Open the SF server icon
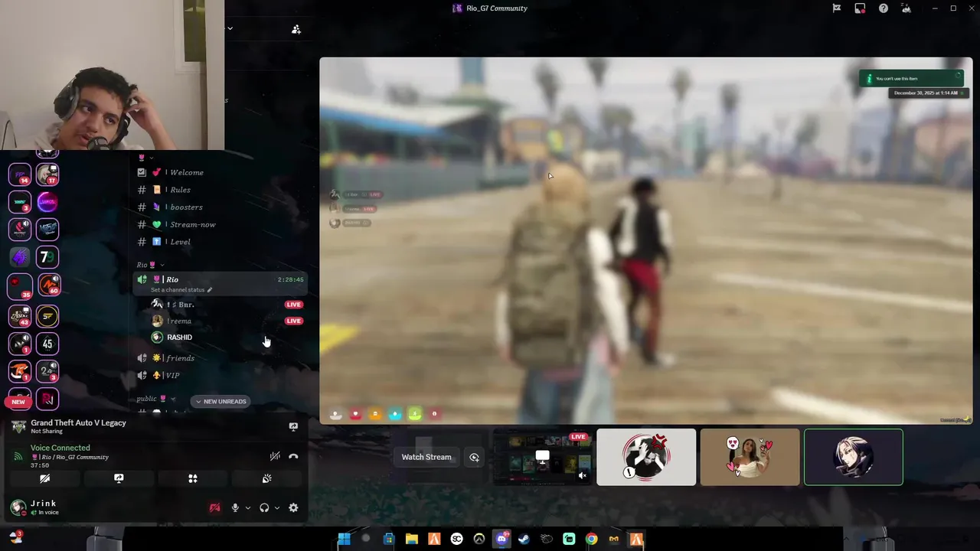 click(47, 315)
